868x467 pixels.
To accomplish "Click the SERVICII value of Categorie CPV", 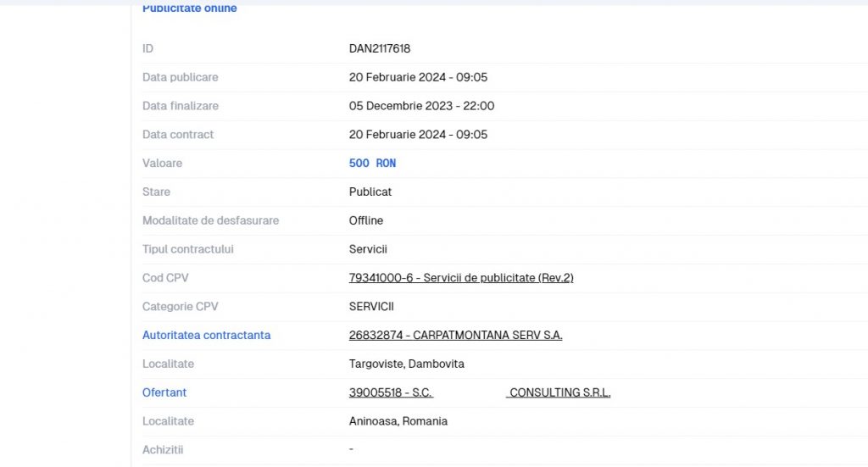I will click(x=371, y=307).
